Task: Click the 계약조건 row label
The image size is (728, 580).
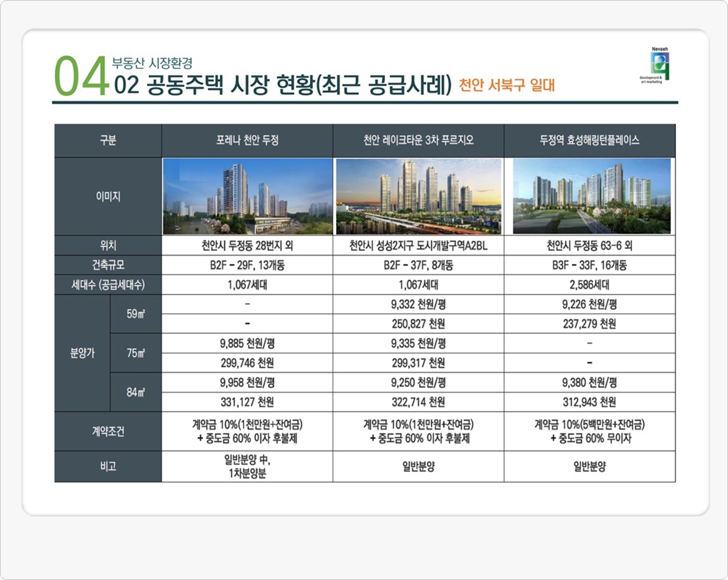Action: click(108, 432)
